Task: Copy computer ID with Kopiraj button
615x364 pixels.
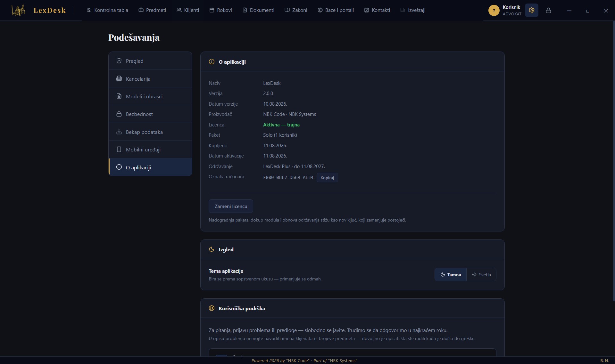Action: click(x=327, y=178)
